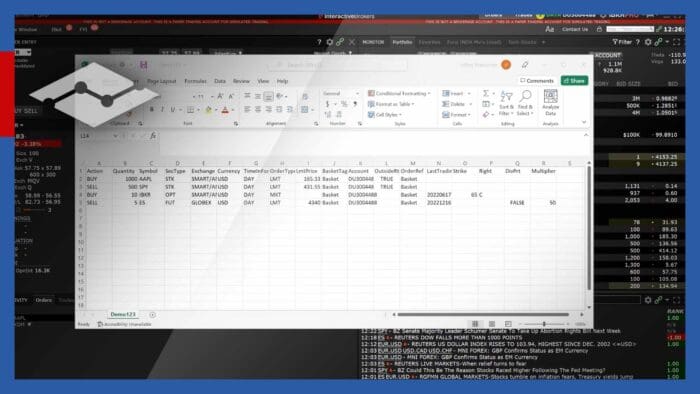Click the AutoSum sigma icon
Image resolution: width=700 pixels, height=394 pixels.
click(x=486, y=93)
